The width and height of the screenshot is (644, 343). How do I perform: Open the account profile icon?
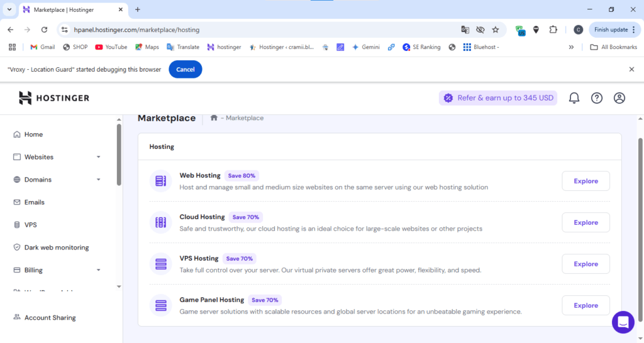click(619, 98)
